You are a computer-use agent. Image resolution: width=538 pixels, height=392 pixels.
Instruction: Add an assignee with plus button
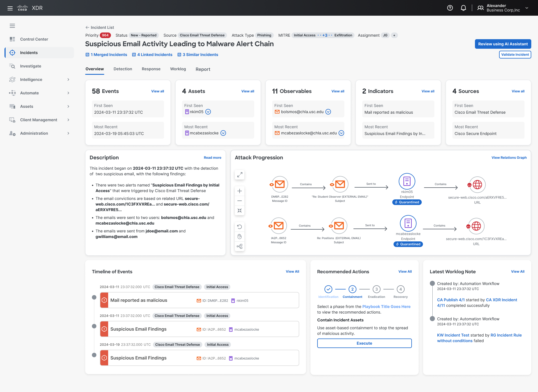pos(394,35)
